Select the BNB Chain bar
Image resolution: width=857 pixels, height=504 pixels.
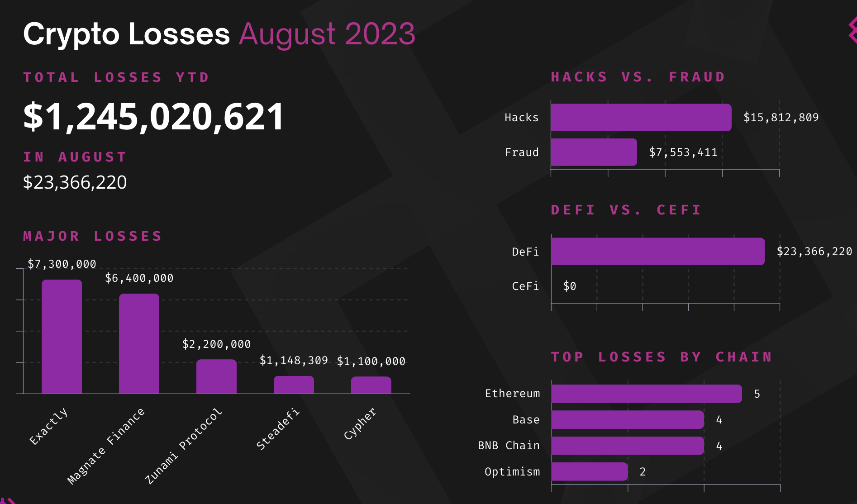(x=628, y=446)
